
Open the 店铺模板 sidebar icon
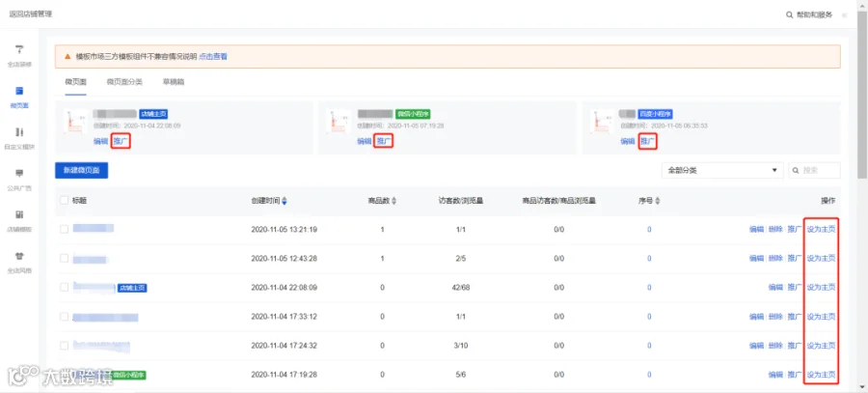19,214
